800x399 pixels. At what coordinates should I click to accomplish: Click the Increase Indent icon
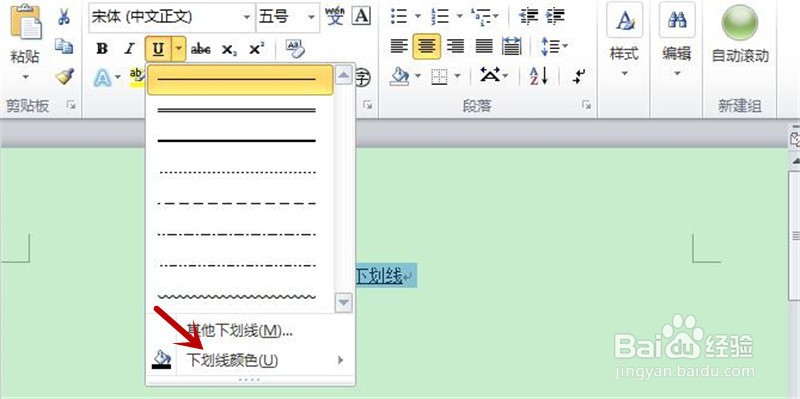click(555, 16)
